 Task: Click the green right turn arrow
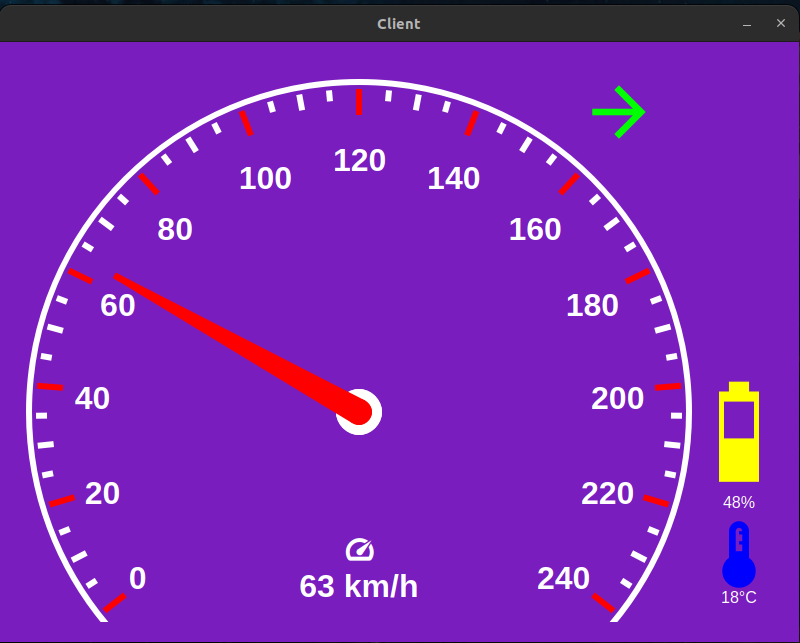click(x=618, y=112)
